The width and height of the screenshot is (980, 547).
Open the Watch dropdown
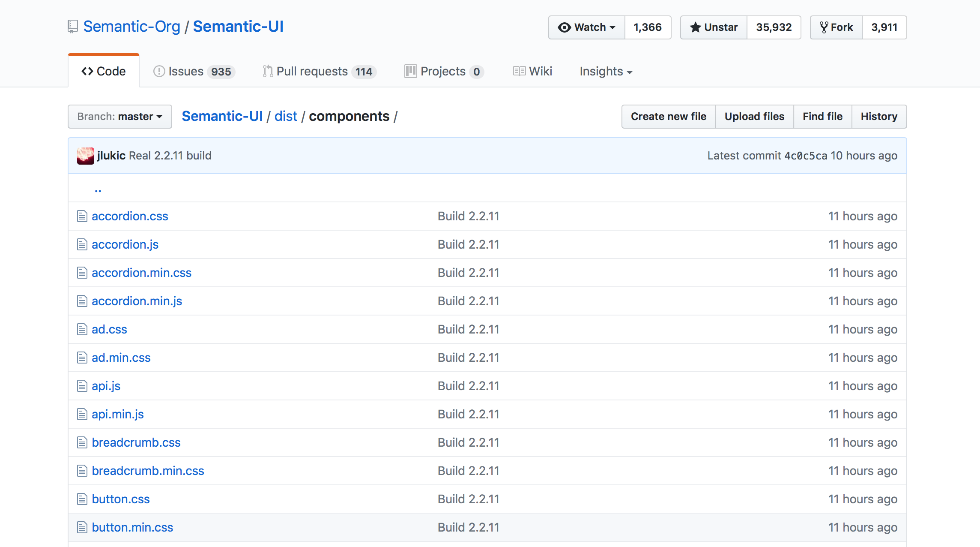click(x=586, y=27)
